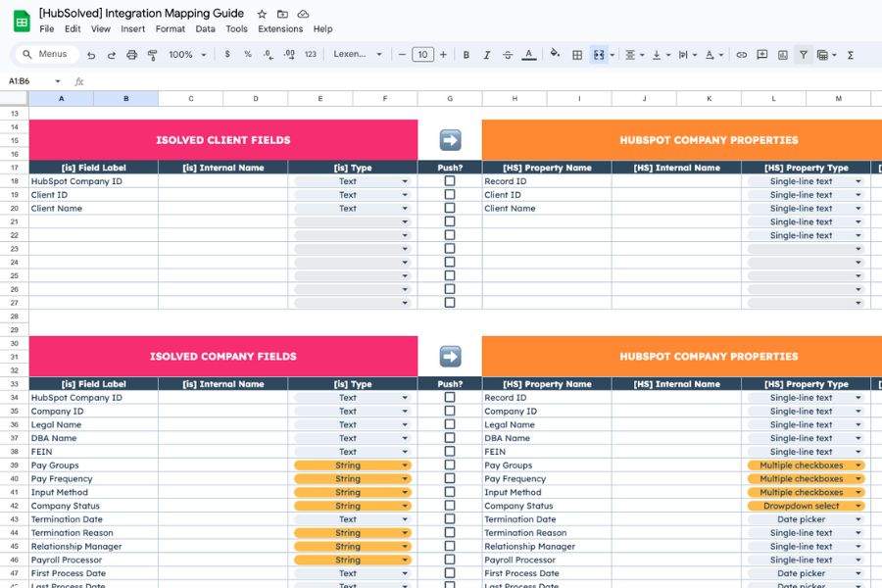Tick Push checkbox for Payroll Processor row
The height and width of the screenshot is (588, 882).
(x=450, y=560)
